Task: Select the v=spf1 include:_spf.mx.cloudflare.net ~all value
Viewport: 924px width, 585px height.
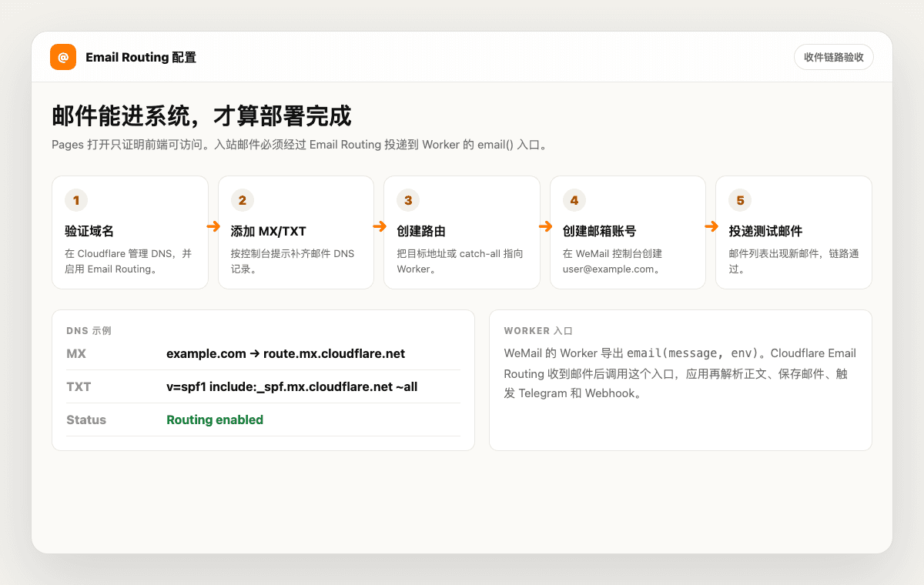Action: click(x=292, y=386)
